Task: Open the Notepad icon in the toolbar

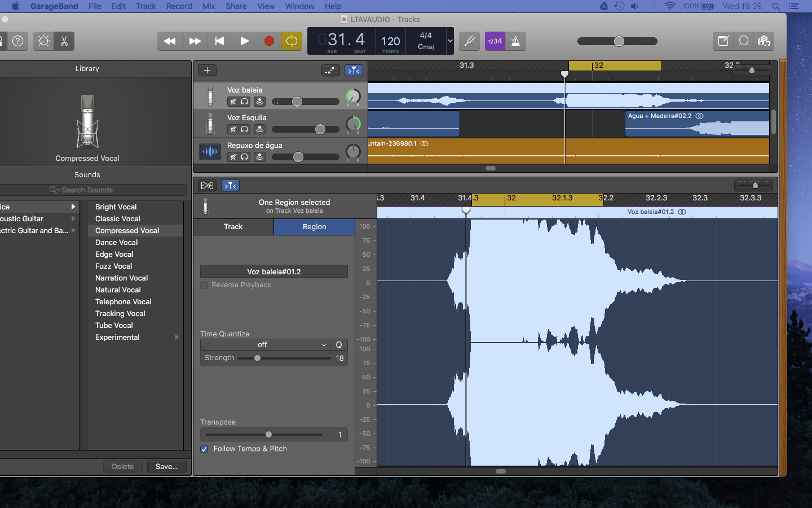Action: click(723, 41)
